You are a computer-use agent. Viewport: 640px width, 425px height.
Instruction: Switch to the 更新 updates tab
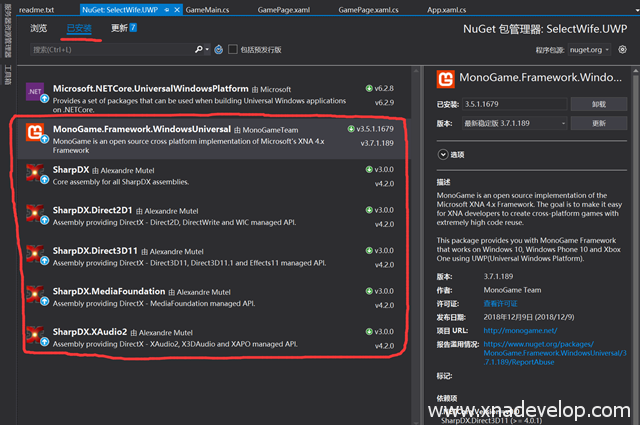click(x=124, y=28)
